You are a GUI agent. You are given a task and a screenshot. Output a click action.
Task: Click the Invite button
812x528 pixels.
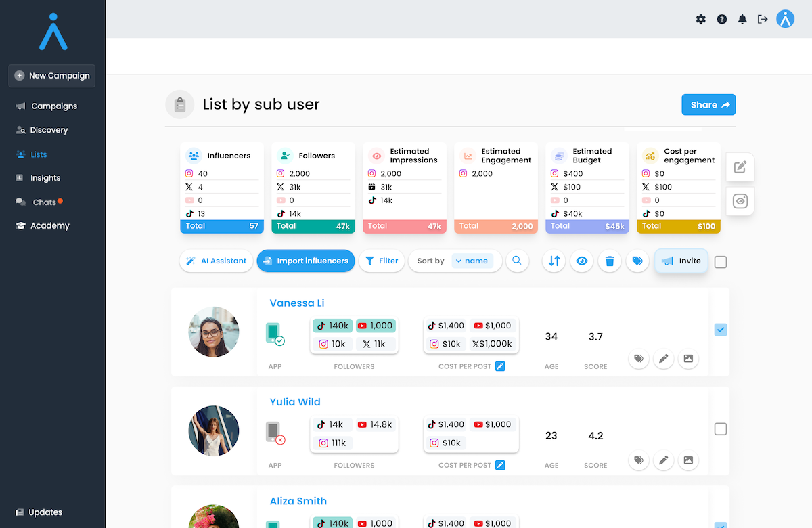pyautogui.click(x=681, y=261)
